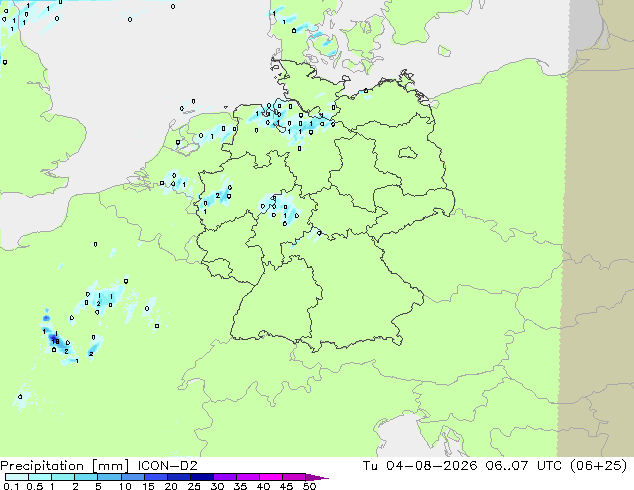Click the '0.5' legend scale label
Image resolution: width=634 pixels, height=490 pixels.
[x=35, y=486]
